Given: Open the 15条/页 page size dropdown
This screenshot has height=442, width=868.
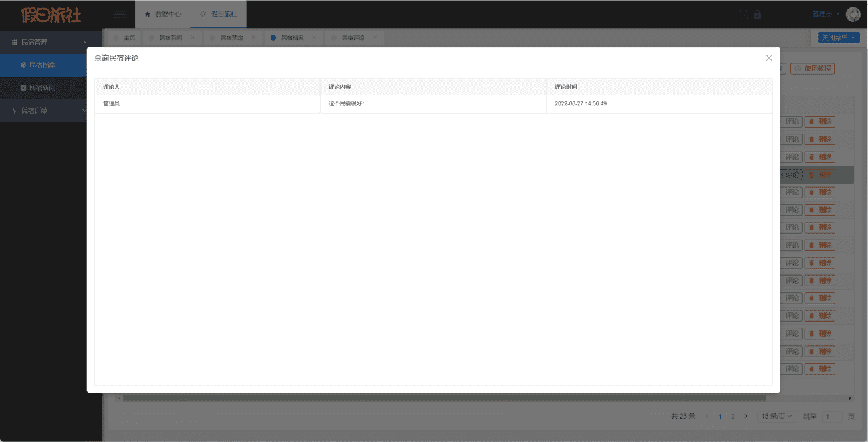Looking at the screenshot, I should [776, 417].
